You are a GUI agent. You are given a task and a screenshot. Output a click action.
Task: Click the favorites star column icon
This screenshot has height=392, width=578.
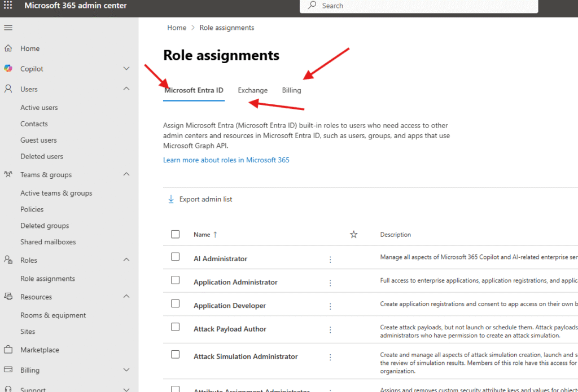[354, 235]
